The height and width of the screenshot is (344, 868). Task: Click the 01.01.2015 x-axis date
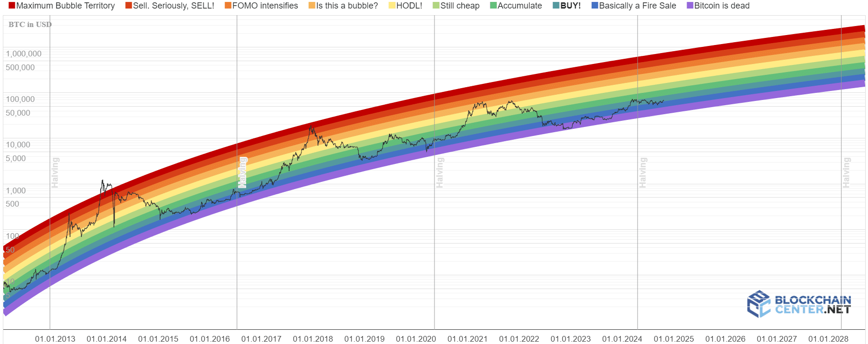pyautogui.click(x=159, y=339)
